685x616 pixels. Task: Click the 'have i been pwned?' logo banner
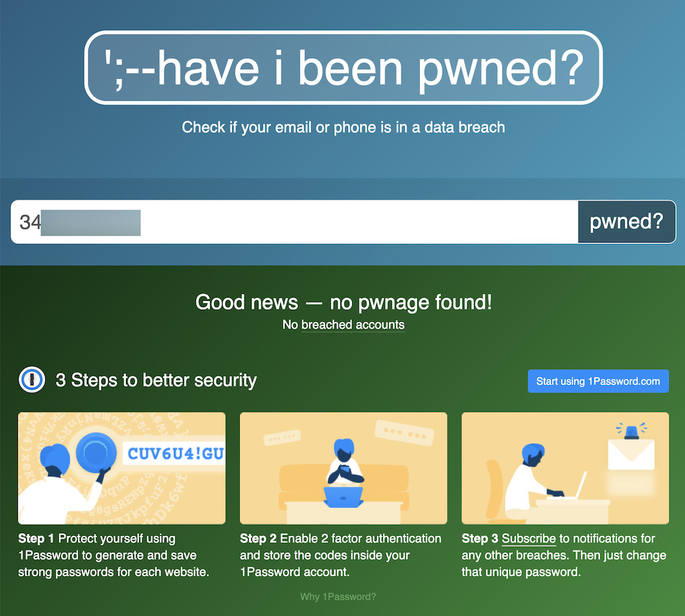click(343, 67)
